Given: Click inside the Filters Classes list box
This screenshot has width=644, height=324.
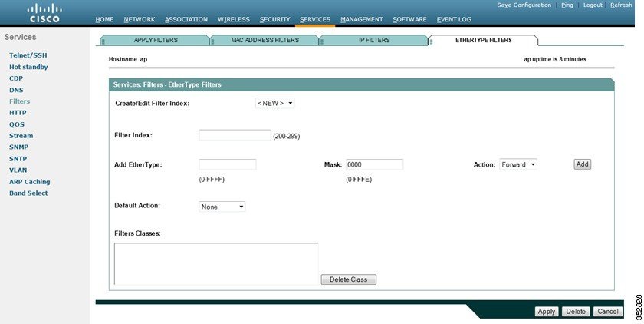Looking at the screenshot, I should pyautogui.click(x=216, y=263).
